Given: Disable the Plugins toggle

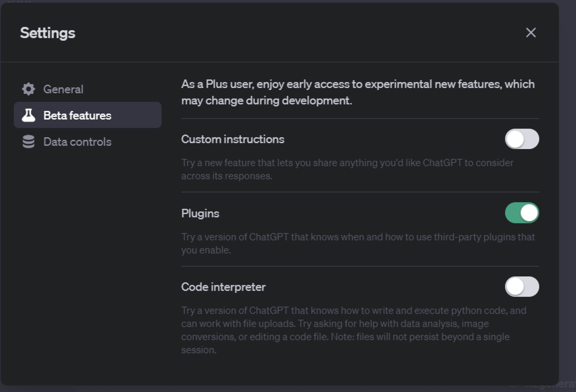Looking at the screenshot, I should [x=522, y=213].
